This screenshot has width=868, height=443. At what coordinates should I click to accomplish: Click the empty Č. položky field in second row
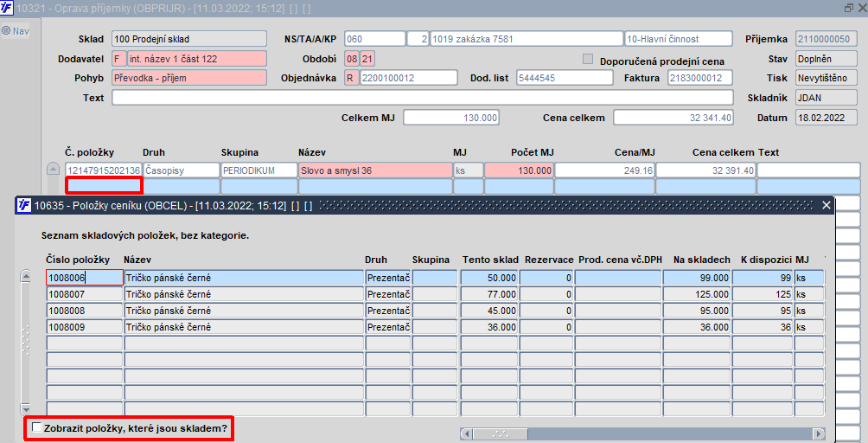tap(104, 185)
